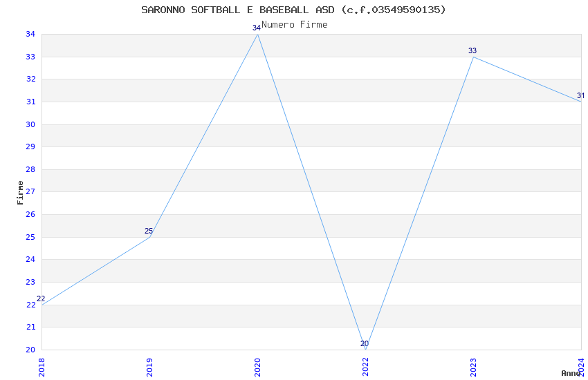Image resolution: width=588 pixels, height=380 pixels.
Task: Click y-axis tick label 22
Action: click(30, 305)
